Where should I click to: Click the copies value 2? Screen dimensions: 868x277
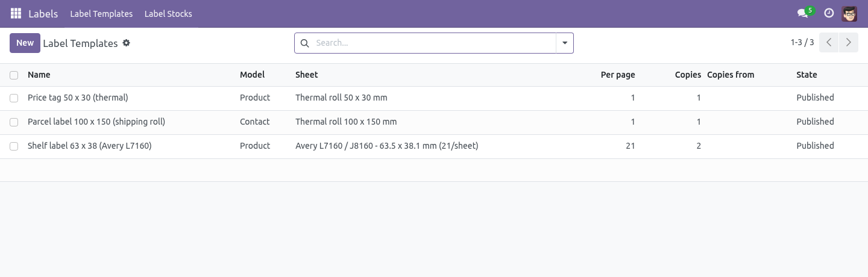[699, 146]
